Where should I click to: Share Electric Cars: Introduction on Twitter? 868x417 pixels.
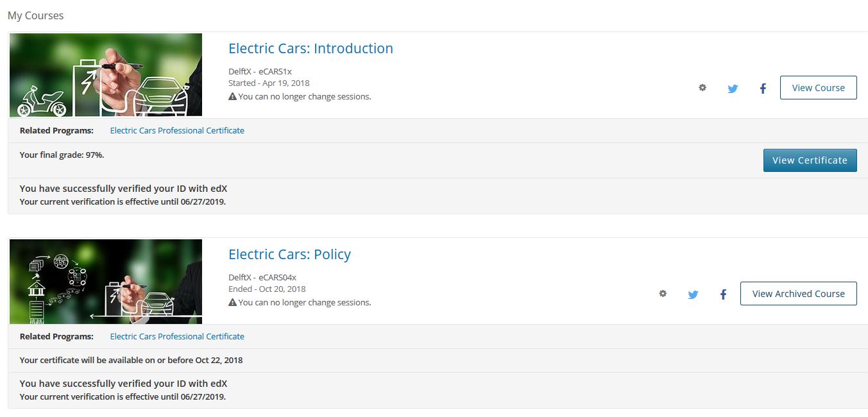click(733, 89)
